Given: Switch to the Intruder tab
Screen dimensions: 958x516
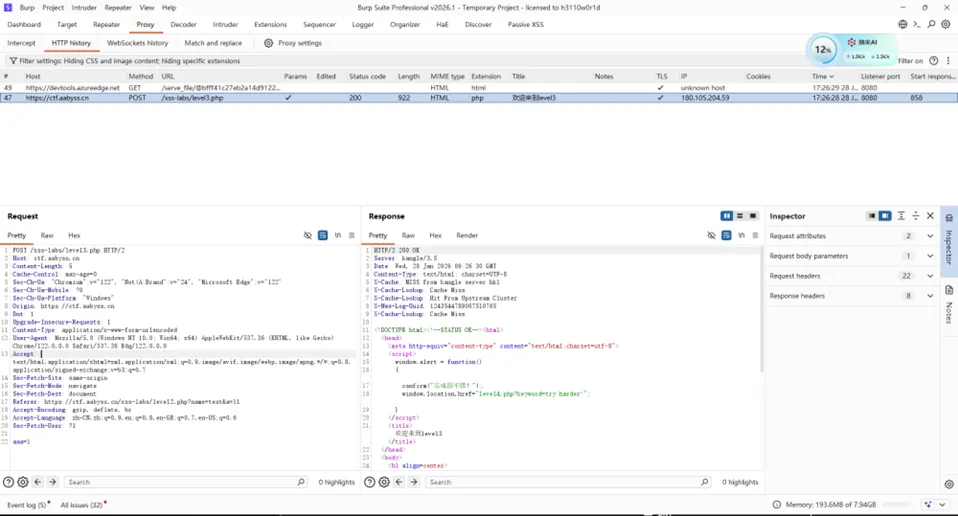Looking at the screenshot, I should coord(225,24).
